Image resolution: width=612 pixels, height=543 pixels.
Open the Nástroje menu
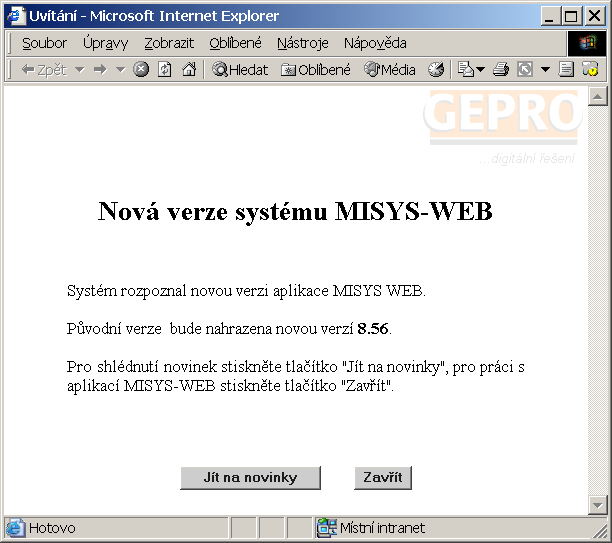pos(302,43)
